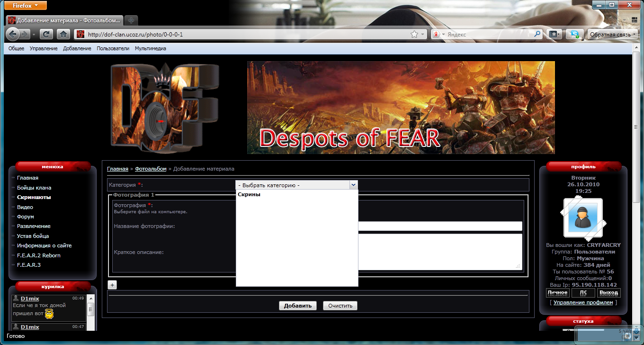The height and width of the screenshot is (345, 644).
Task: Open F.E.A.R.2 Reborn menu link
Action: [x=39, y=255]
